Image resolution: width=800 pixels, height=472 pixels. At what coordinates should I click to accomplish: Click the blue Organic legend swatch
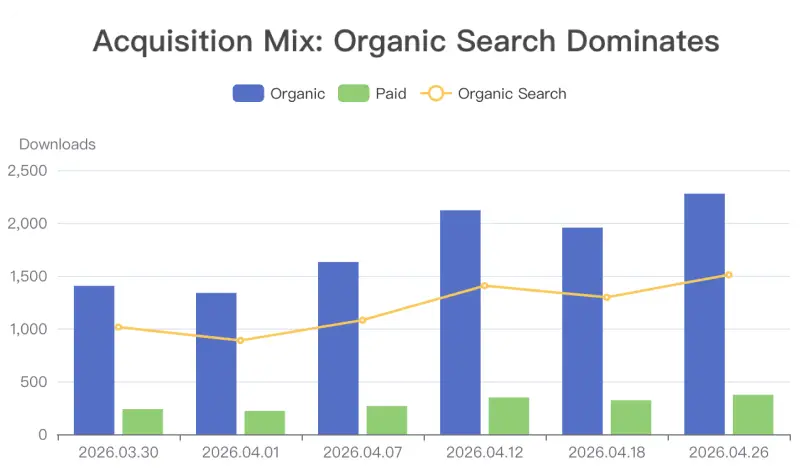pyautogui.click(x=248, y=93)
